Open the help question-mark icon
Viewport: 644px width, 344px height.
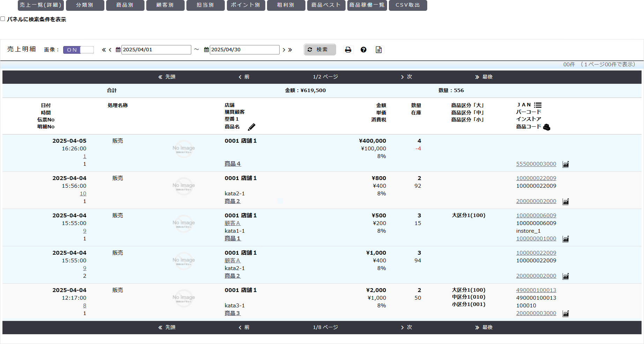tap(363, 50)
